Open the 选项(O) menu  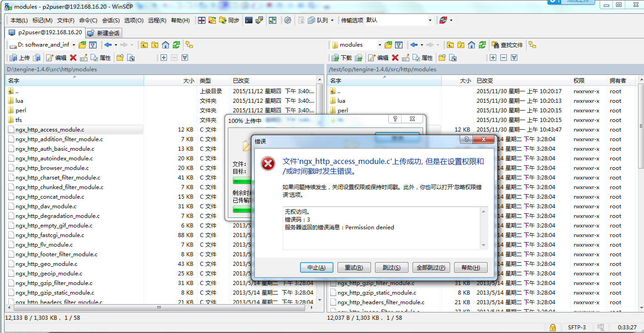(134, 21)
